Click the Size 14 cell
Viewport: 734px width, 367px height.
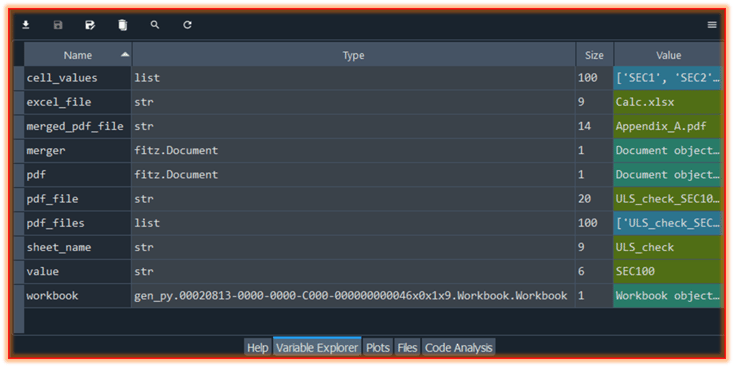pyautogui.click(x=594, y=126)
